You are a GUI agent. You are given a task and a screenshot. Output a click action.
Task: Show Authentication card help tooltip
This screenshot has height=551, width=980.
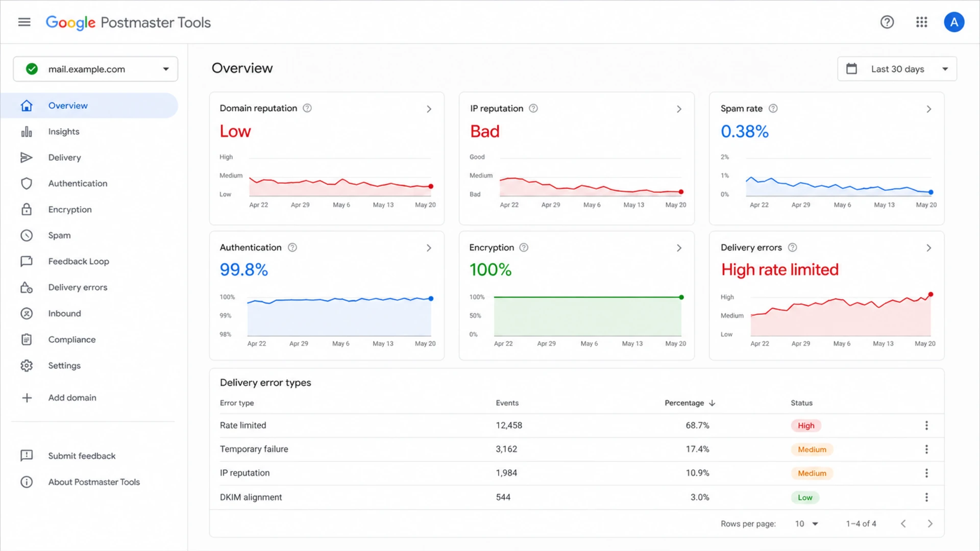292,247
